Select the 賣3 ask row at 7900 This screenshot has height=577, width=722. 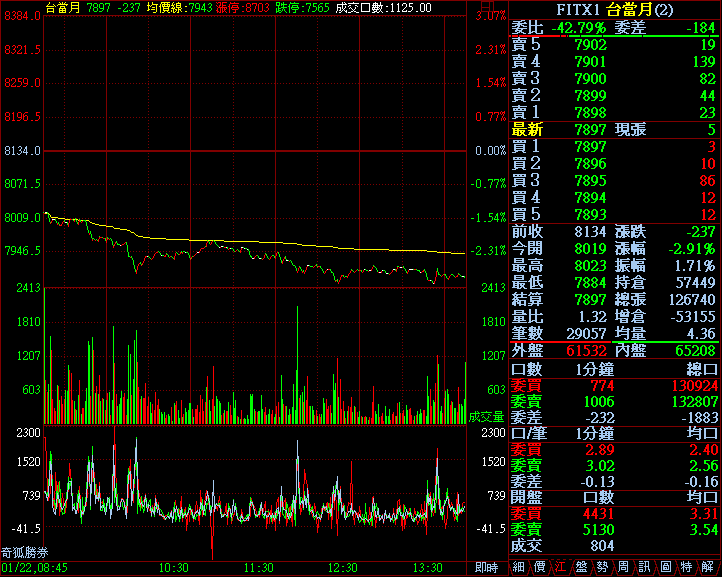pyautogui.click(x=614, y=79)
